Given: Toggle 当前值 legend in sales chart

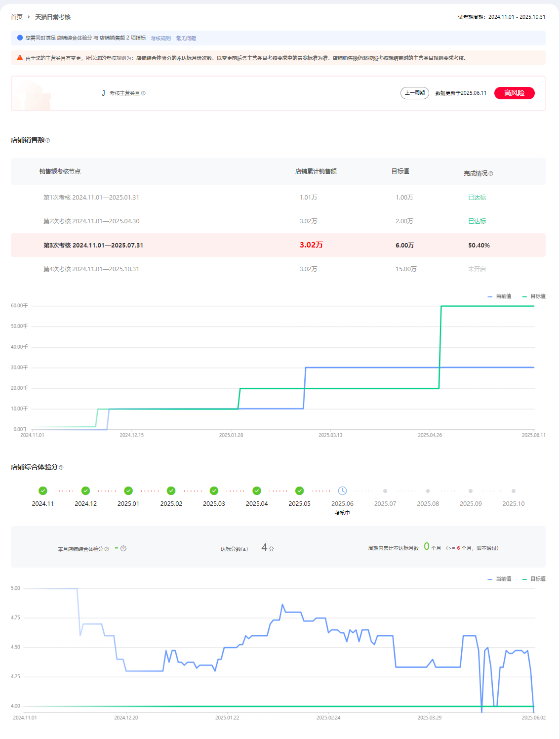Looking at the screenshot, I should pyautogui.click(x=500, y=296).
